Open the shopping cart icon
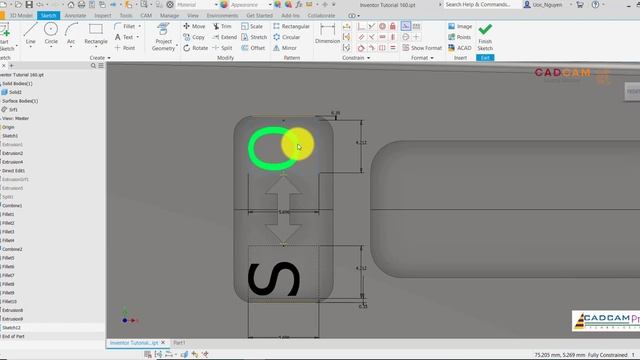The height and width of the screenshot is (360, 640). tap(580, 4)
